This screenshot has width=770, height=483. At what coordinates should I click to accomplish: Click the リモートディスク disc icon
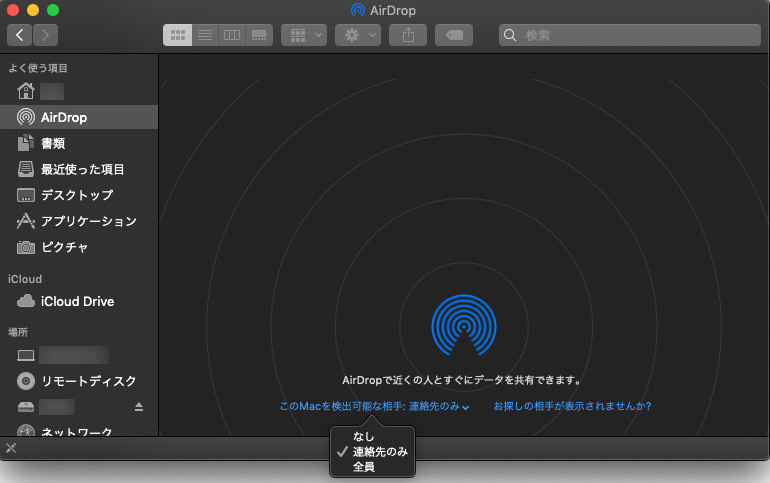[x=26, y=381]
